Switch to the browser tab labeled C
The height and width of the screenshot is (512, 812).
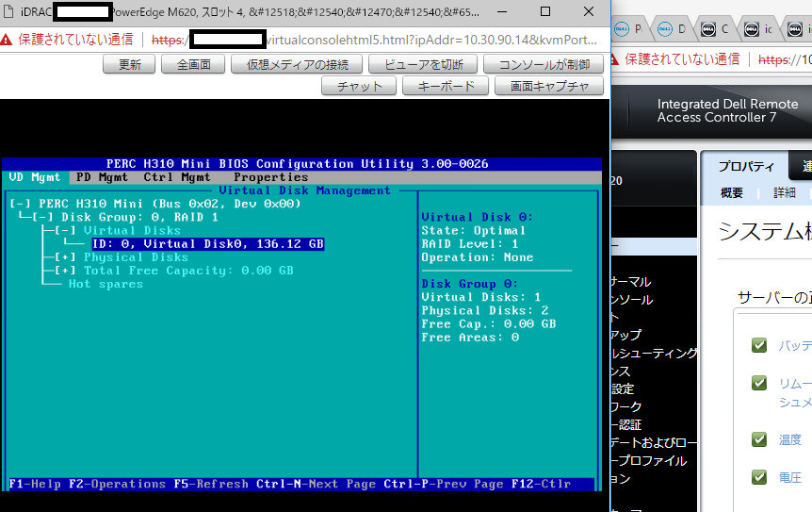(x=715, y=29)
